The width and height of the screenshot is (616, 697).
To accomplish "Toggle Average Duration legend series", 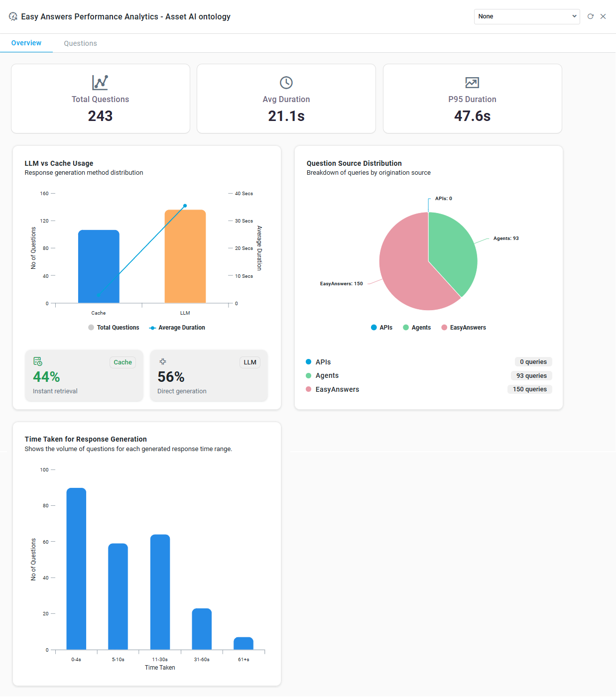I will coord(177,328).
